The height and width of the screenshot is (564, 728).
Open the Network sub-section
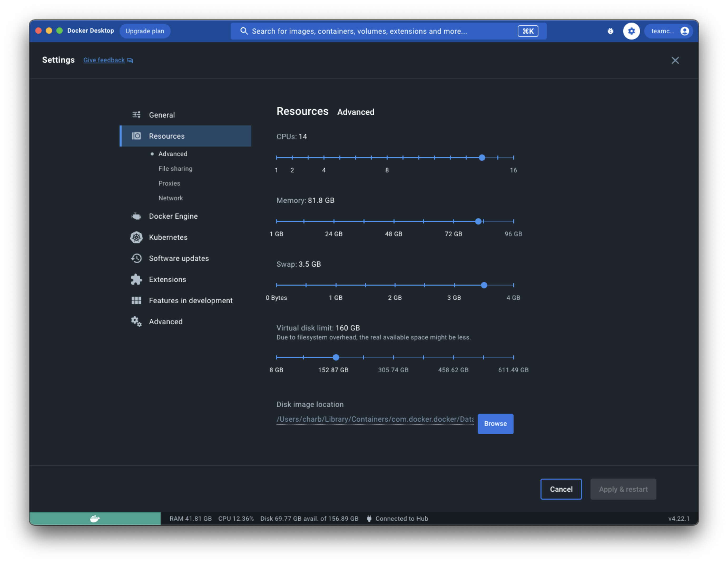(x=170, y=198)
